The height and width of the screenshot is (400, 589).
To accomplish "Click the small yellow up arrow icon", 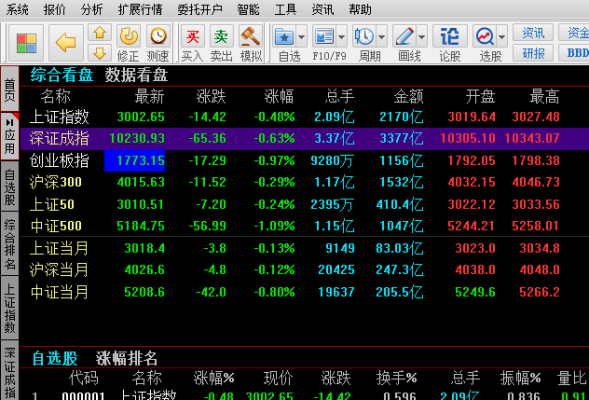I will (100, 33).
